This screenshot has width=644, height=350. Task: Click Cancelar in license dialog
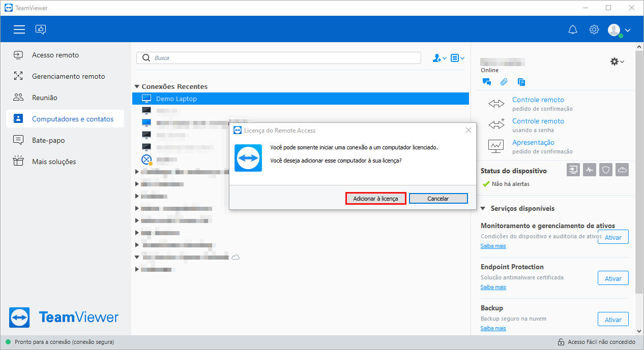click(x=438, y=199)
